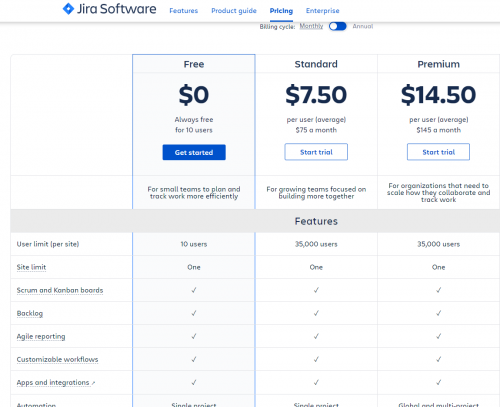Click the $145 a month text
Image resolution: width=500 pixels, height=407 pixels.
(438, 130)
